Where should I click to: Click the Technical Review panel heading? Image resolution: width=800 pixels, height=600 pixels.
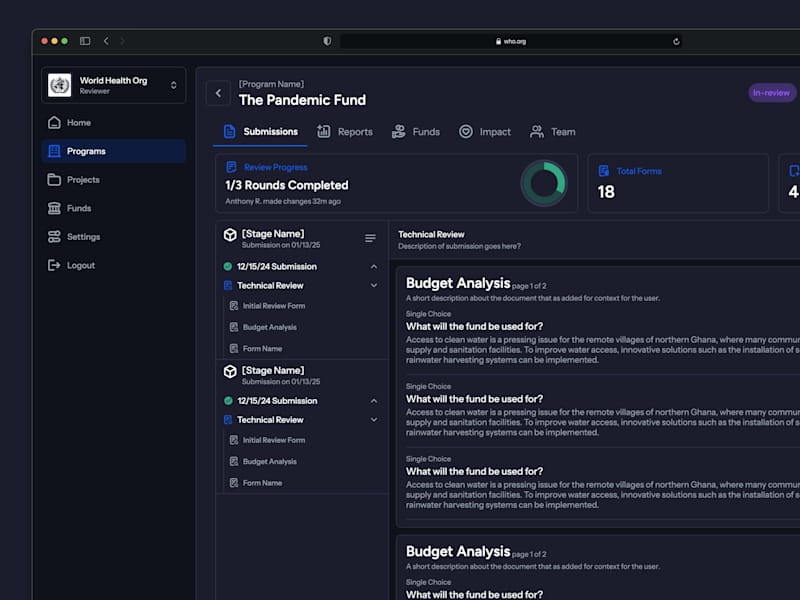point(431,234)
